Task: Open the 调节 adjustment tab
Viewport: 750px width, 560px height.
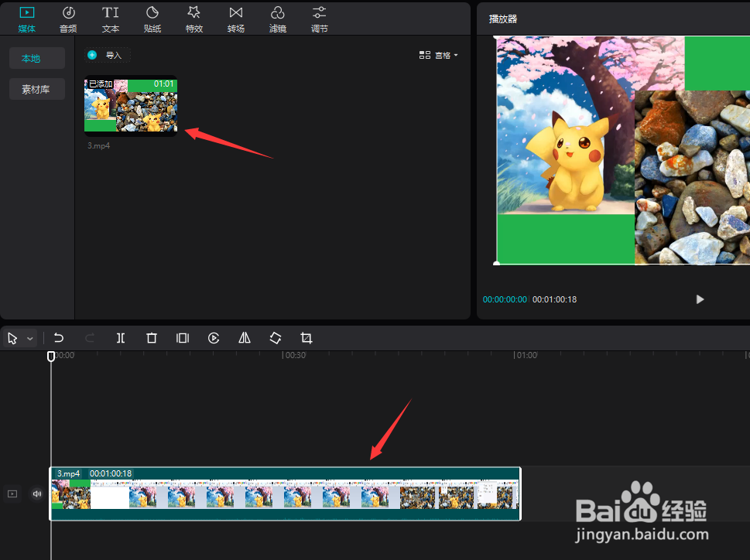Action: pos(320,19)
